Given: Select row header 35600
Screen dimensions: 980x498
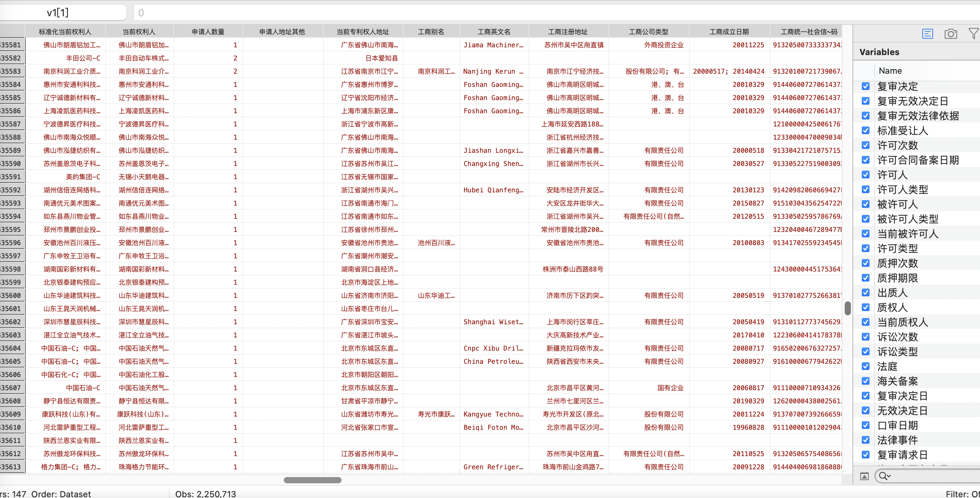Looking at the screenshot, I should (x=12, y=296).
